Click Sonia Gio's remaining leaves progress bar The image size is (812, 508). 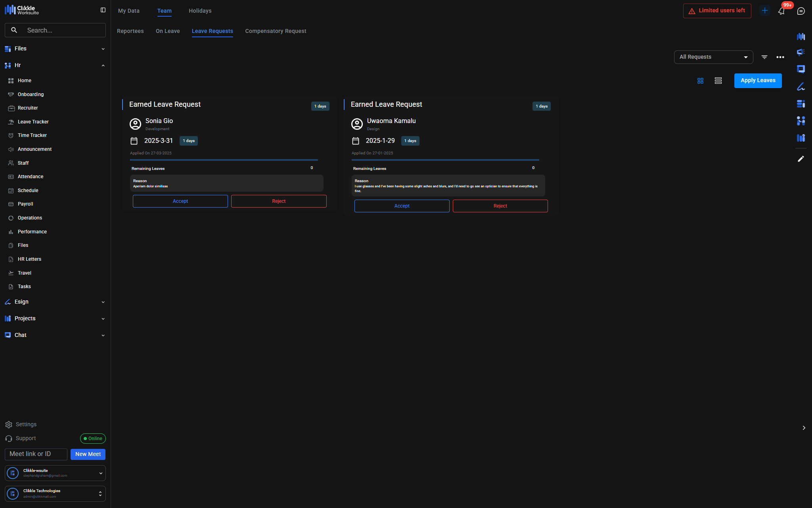[224, 160]
